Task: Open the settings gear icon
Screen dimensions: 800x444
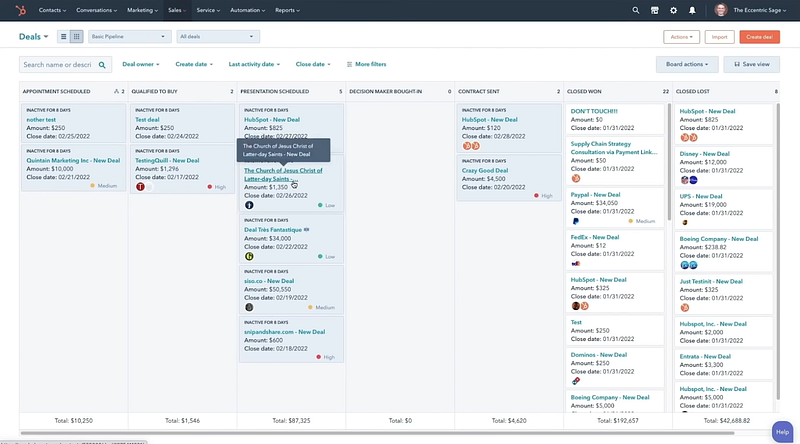Action: [x=673, y=10]
